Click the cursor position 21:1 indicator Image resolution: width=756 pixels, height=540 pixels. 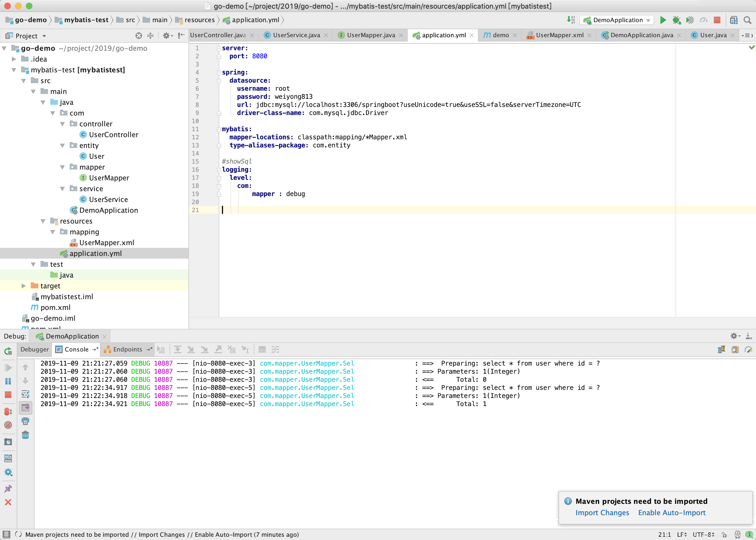[x=664, y=534]
